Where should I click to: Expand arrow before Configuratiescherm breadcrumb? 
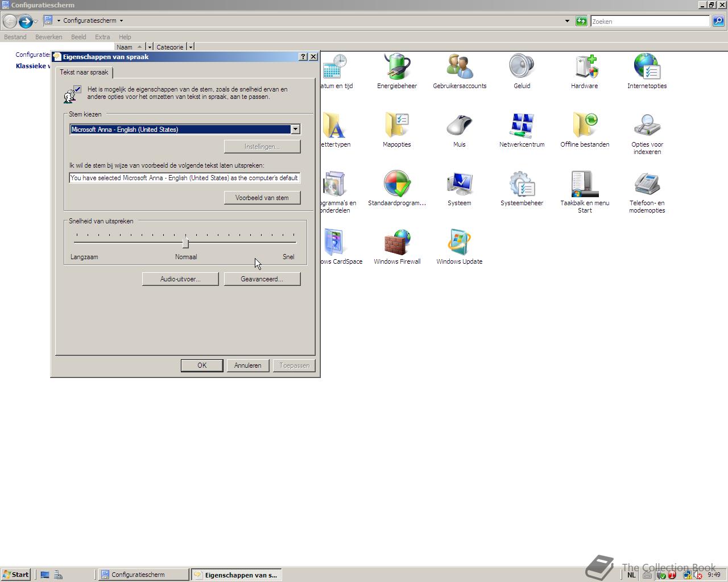tap(59, 20)
